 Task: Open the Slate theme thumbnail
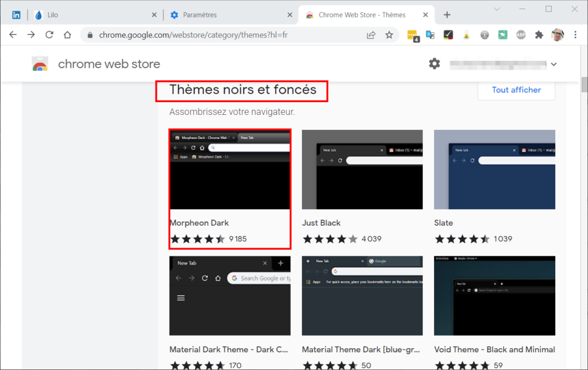click(x=494, y=169)
